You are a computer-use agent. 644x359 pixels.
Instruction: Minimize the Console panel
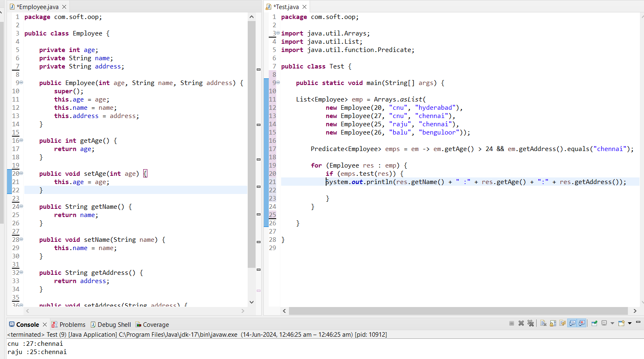click(638, 322)
